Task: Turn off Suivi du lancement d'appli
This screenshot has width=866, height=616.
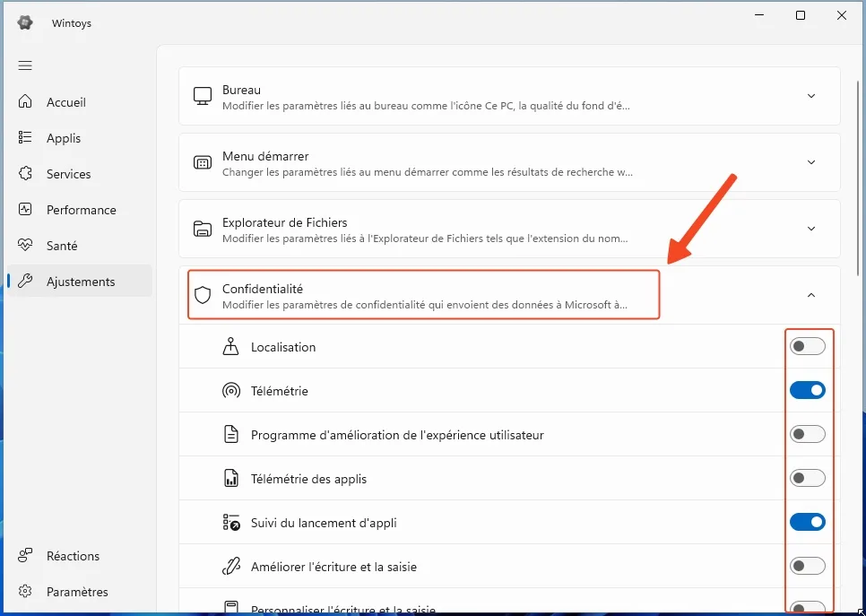Action: pyautogui.click(x=808, y=522)
